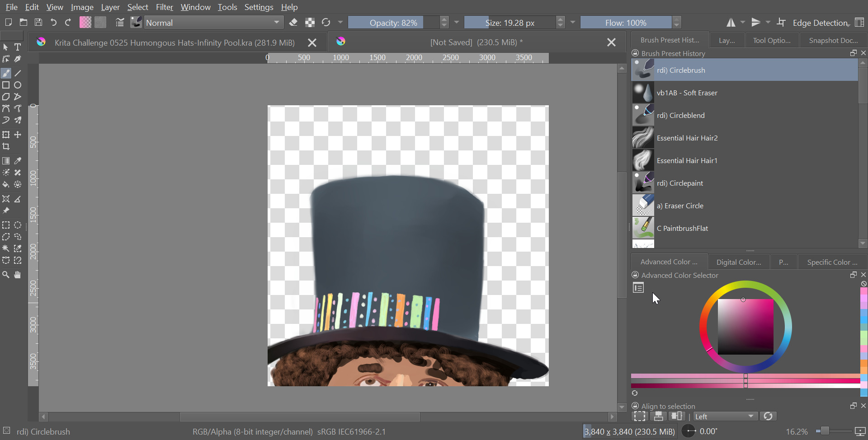Click the Undo arrow icon
The image size is (868, 440).
coord(53,23)
